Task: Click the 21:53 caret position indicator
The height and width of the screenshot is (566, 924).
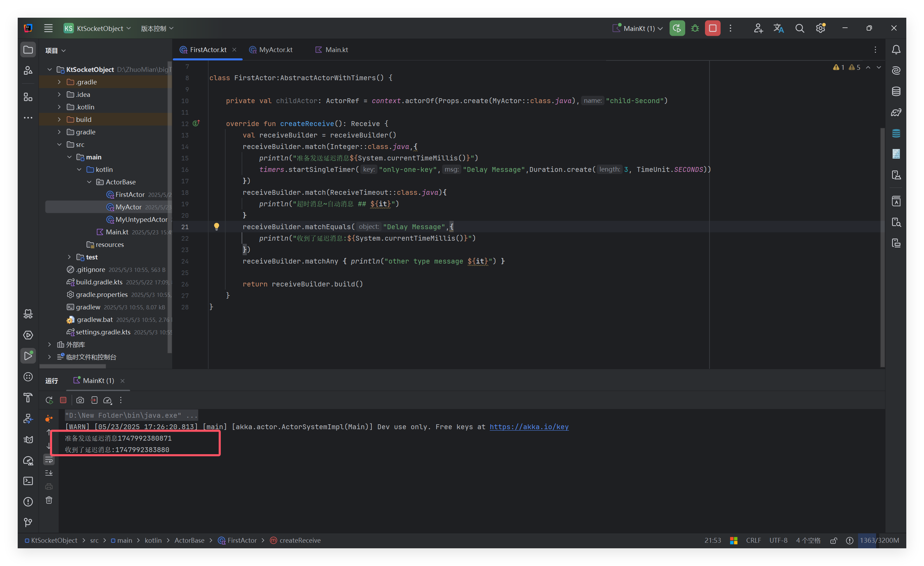Action: click(713, 541)
